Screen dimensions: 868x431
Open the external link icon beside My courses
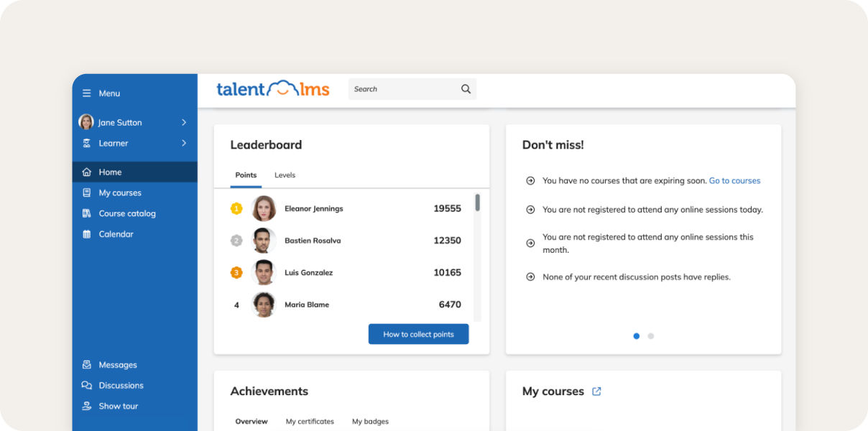pyautogui.click(x=596, y=391)
